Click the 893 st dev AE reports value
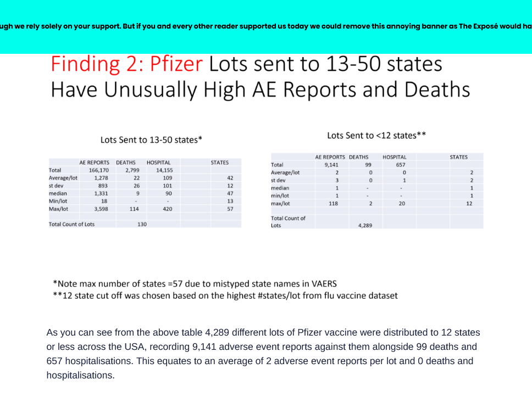 pyautogui.click(x=103, y=186)
